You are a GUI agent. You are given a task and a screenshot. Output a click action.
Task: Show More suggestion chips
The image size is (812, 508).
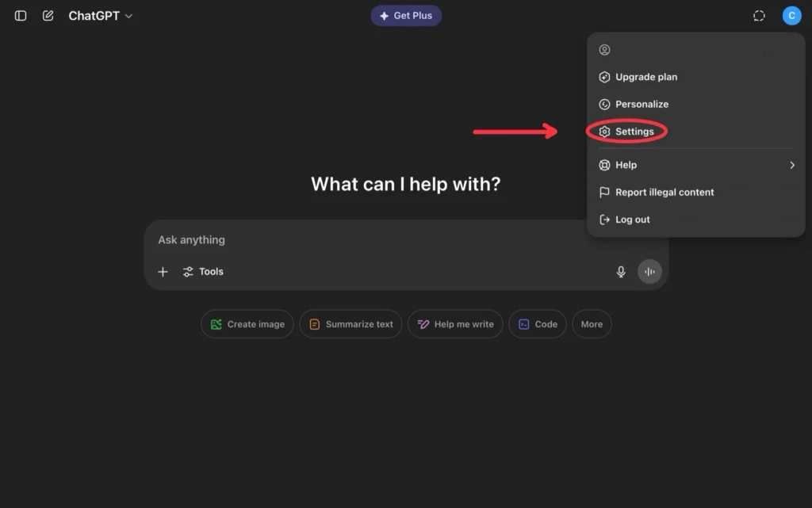(x=592, y=324)
